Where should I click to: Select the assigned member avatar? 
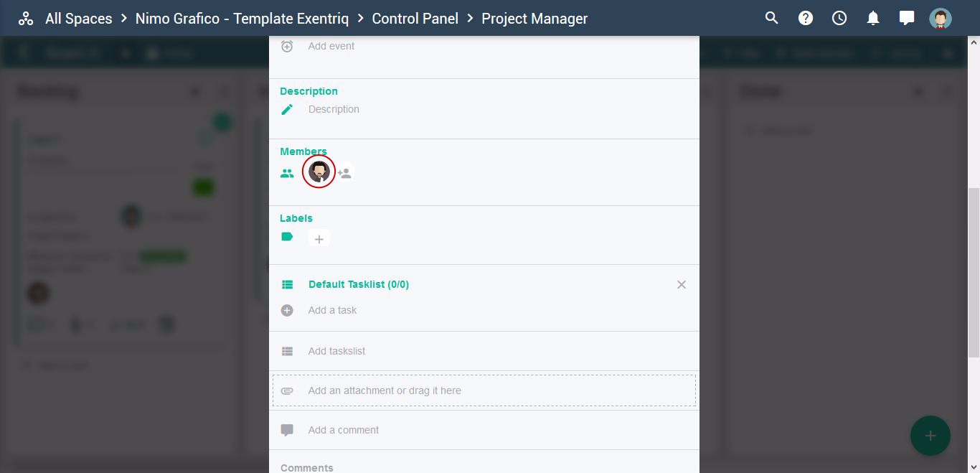(x=319, y=172)
